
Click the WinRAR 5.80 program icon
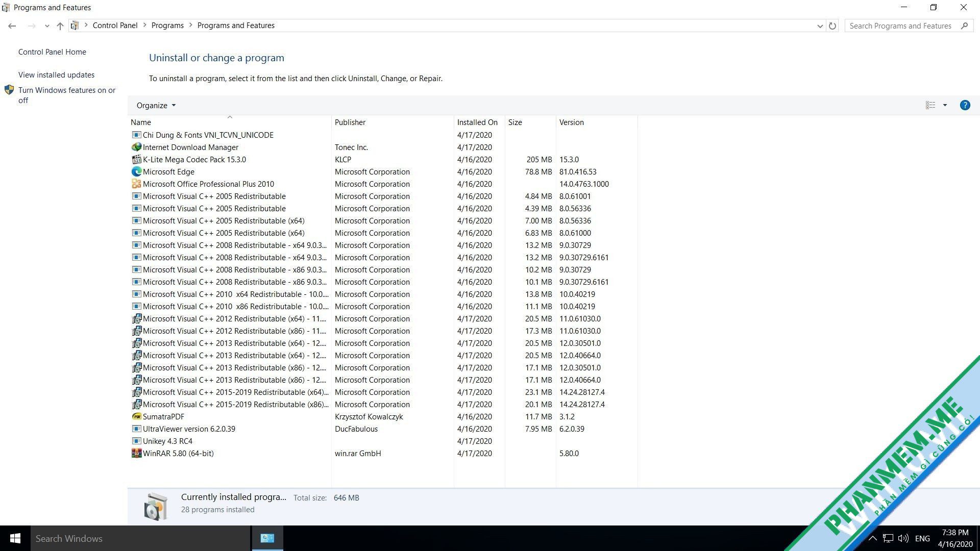(x=136, y=453)
